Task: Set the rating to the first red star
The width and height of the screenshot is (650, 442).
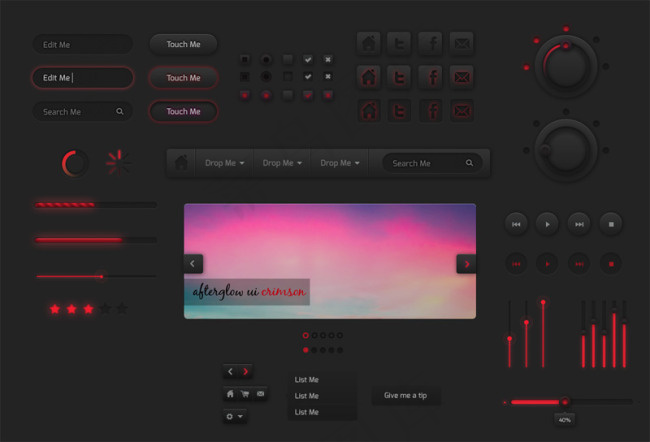Action: click(x=55, y=309)
